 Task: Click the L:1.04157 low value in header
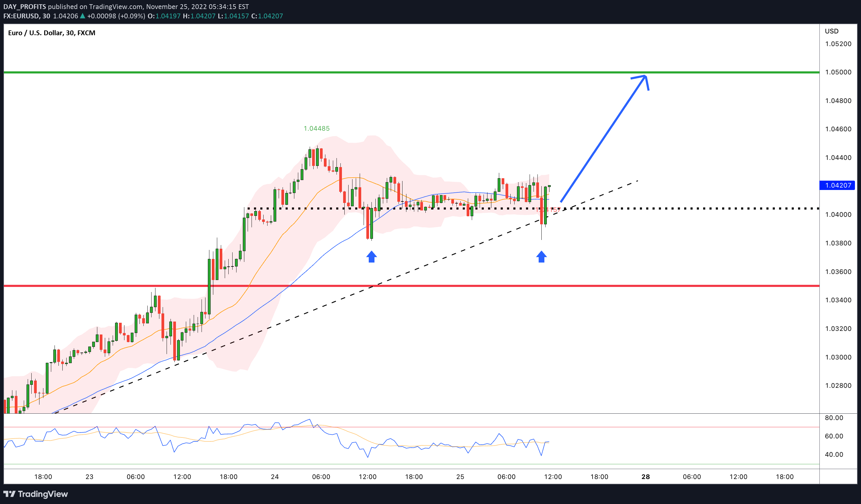pos(233,16)
